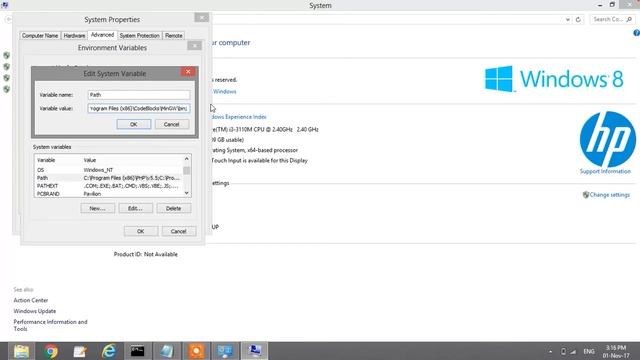Open the dual-monitor taskbar app icon

tap(225, 351)
